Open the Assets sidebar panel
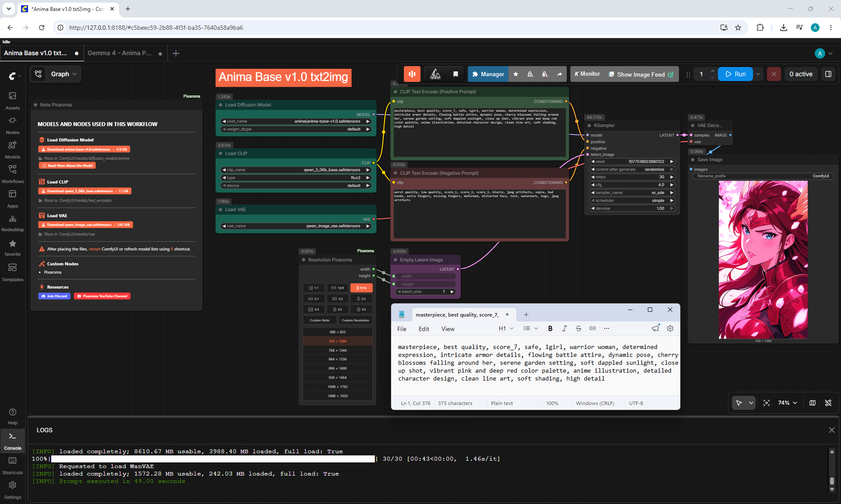The image size is (841, 504). click(x=12, y=101)
